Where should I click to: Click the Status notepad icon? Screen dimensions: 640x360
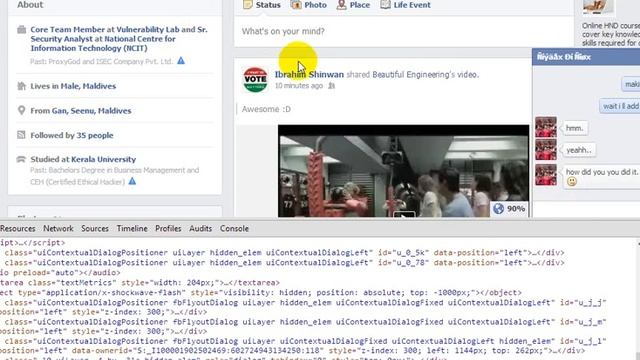tap(248, 4)
